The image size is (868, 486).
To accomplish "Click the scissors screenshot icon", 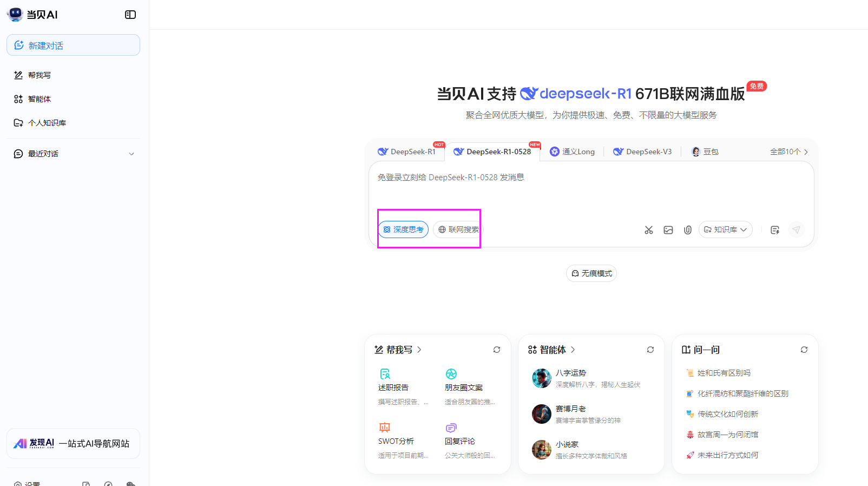I will click(x=649, y=230).
